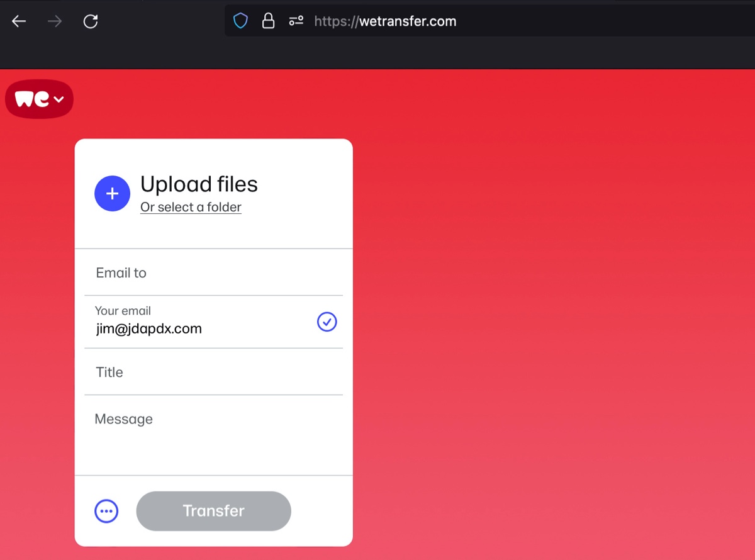Screen dimensions: 755x560
Task: Click into the Message text area
Action: 213,435
